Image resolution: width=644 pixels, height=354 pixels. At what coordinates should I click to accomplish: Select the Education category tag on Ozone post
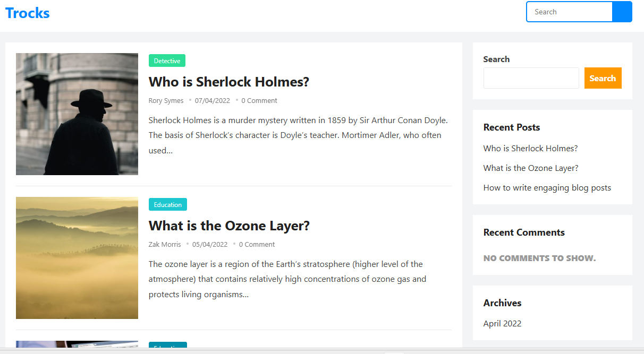[168, 205]
